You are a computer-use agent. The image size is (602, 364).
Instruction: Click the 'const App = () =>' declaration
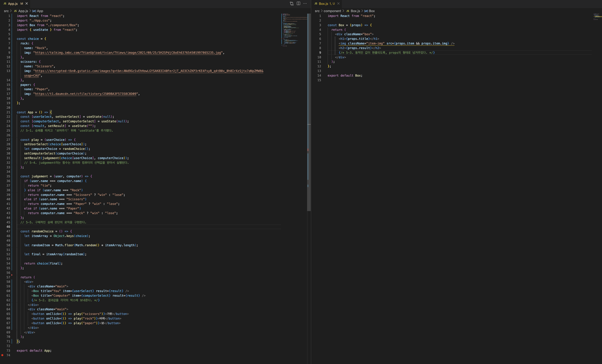coord(34,112)
